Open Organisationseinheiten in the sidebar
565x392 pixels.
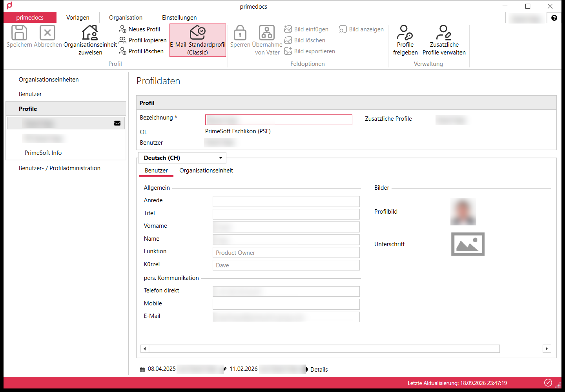(49, 80)
